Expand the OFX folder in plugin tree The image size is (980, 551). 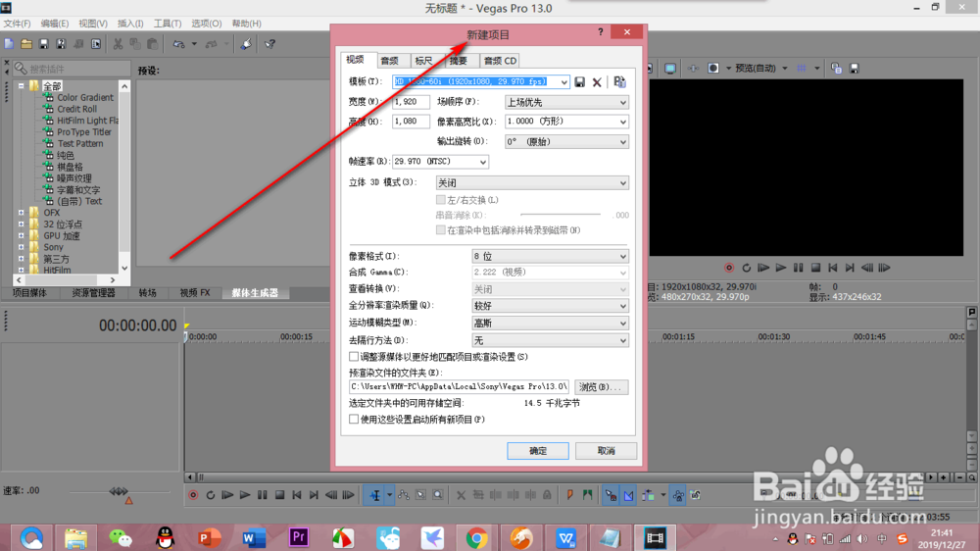tap(22, 213)
